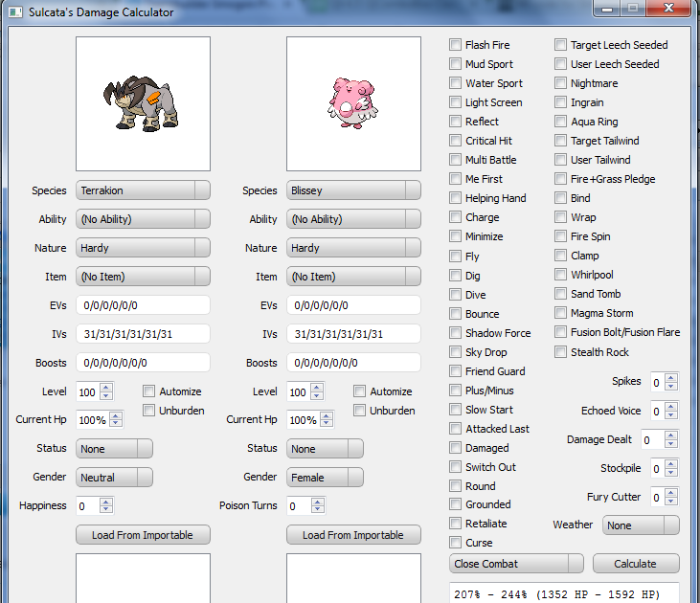Click the defender Boosts input field

pyautogui.click(x=353, y=363)
